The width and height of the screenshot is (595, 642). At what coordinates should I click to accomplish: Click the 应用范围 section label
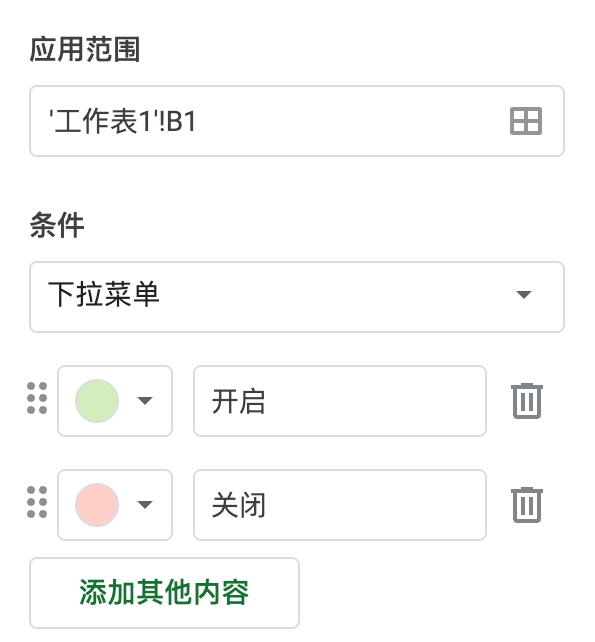[85, 49]
